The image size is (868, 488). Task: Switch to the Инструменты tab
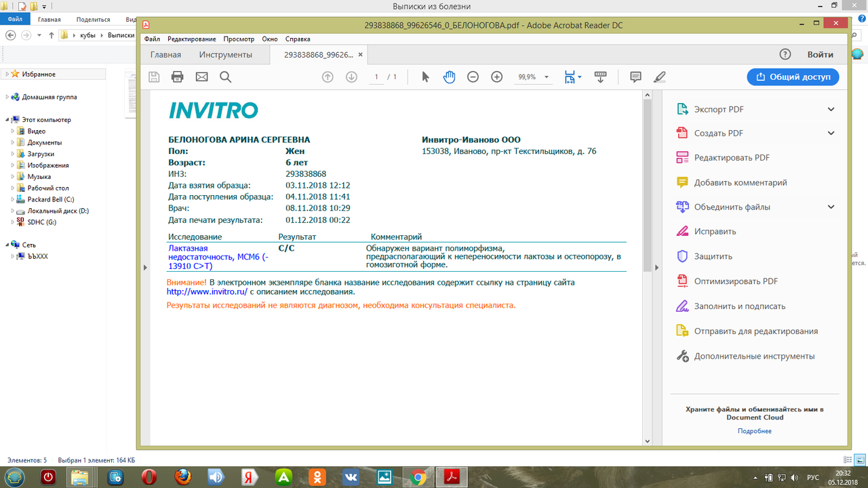pyautogui.click(x=226, y=55)
